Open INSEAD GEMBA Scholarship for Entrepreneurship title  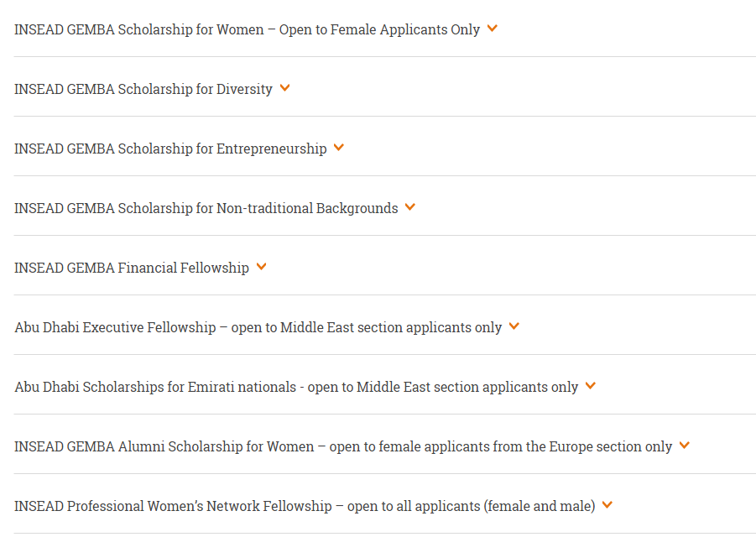(170, 149)
